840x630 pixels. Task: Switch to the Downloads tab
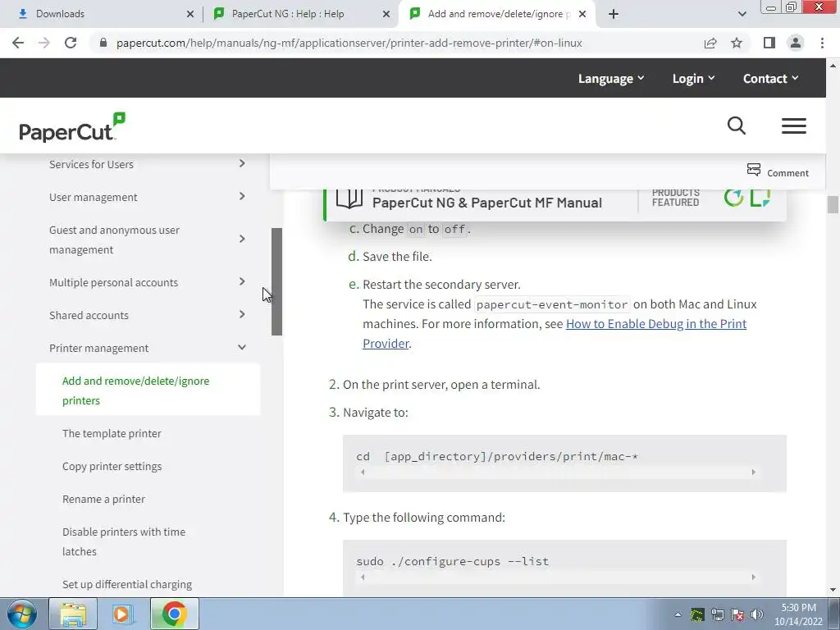pyautogui.click(x=102, y=14)
